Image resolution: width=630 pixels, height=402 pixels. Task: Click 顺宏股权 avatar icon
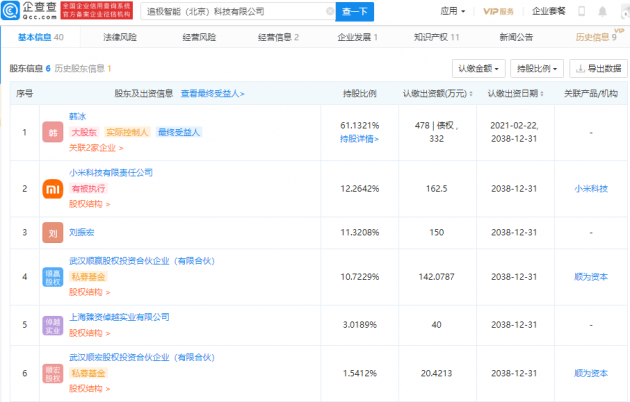pyautogui.click(x=53, y=373)
